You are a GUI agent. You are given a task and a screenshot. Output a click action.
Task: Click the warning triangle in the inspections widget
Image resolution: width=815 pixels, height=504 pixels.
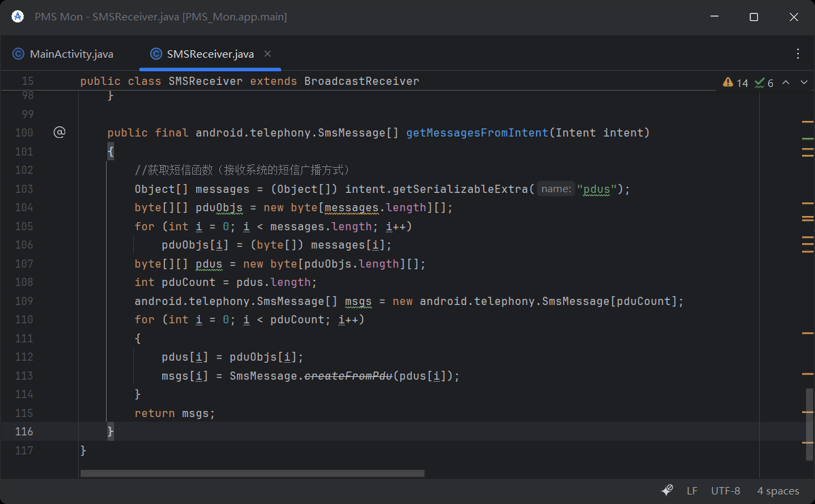pyautogui.click(x=729, y=82)
